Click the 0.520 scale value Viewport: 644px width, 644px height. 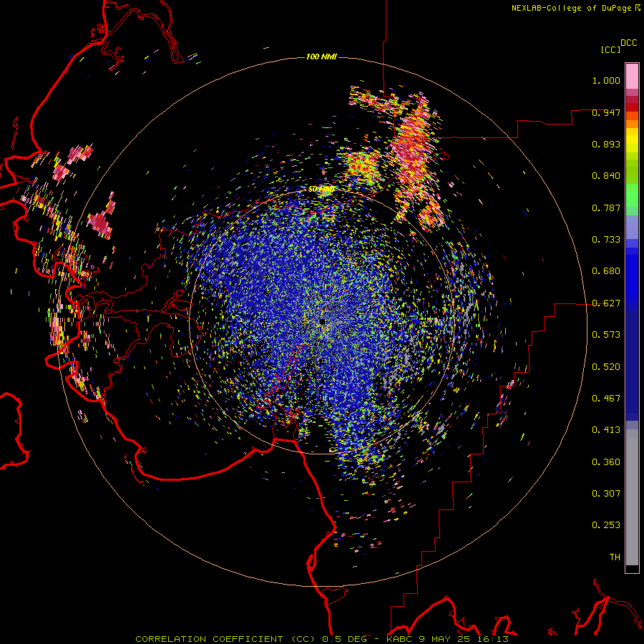[x=606, y=367]
